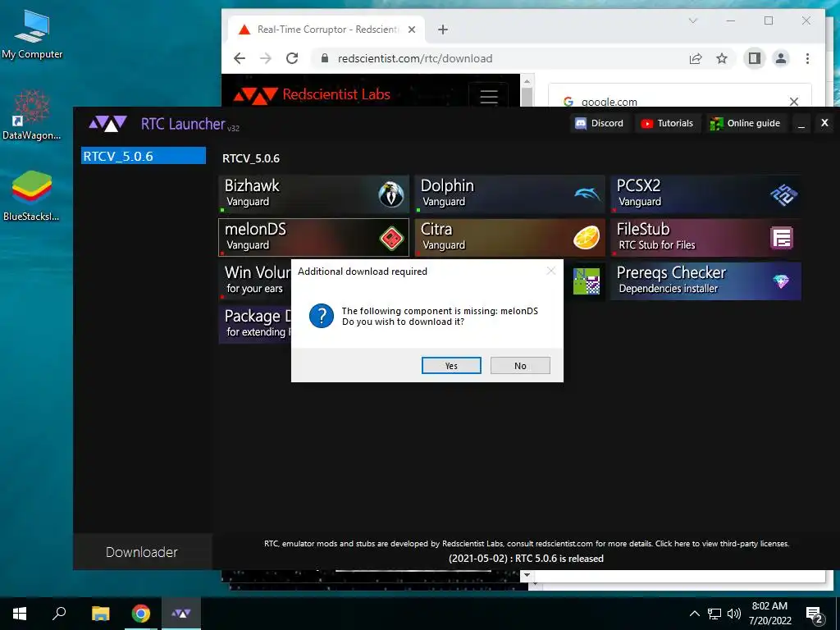
Task: Open the Dolphin Vanguard tile
Action: click(x=509, y=194)
